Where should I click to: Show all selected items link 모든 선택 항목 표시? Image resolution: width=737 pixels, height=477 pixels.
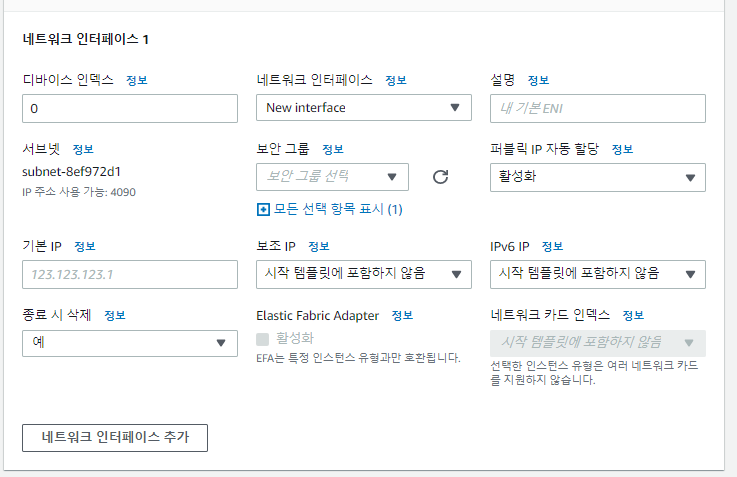tap(338, 210)
